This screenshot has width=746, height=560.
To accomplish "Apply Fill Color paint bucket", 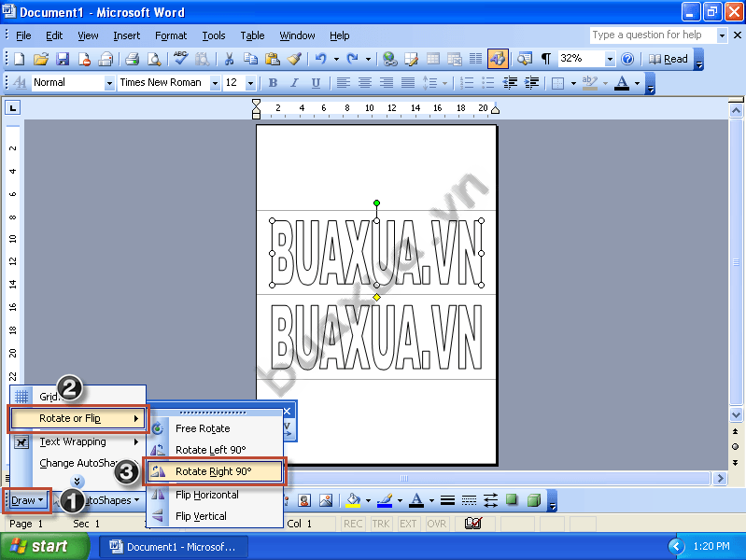I will point(353,500).
